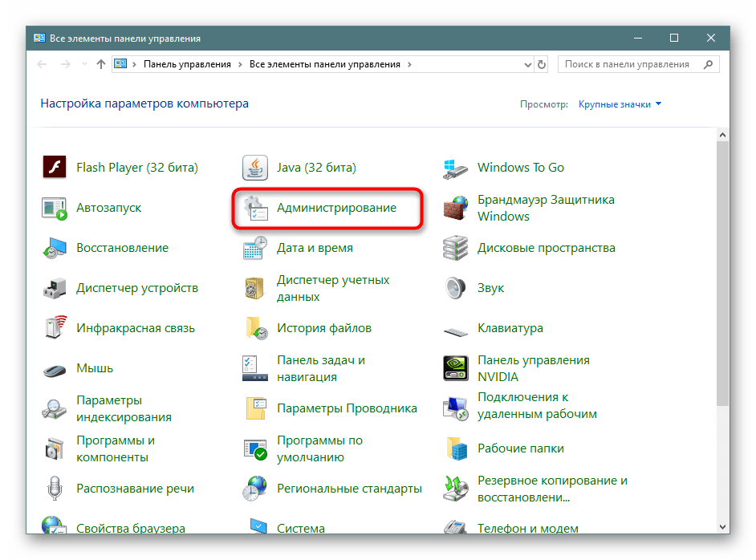Open the Инфракрасная связь icon

(x=55, y=327)
